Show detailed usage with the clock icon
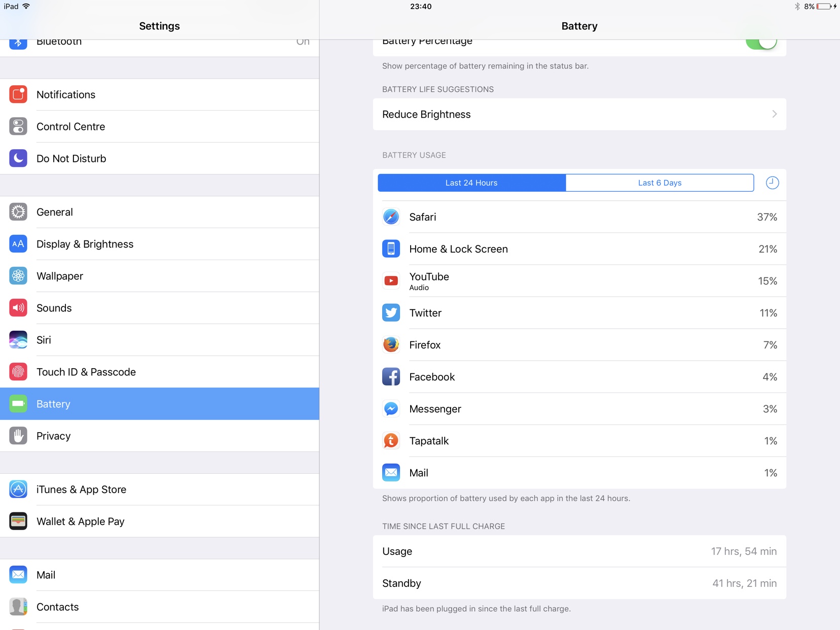 pyautogui.click(x=772, y=183)
